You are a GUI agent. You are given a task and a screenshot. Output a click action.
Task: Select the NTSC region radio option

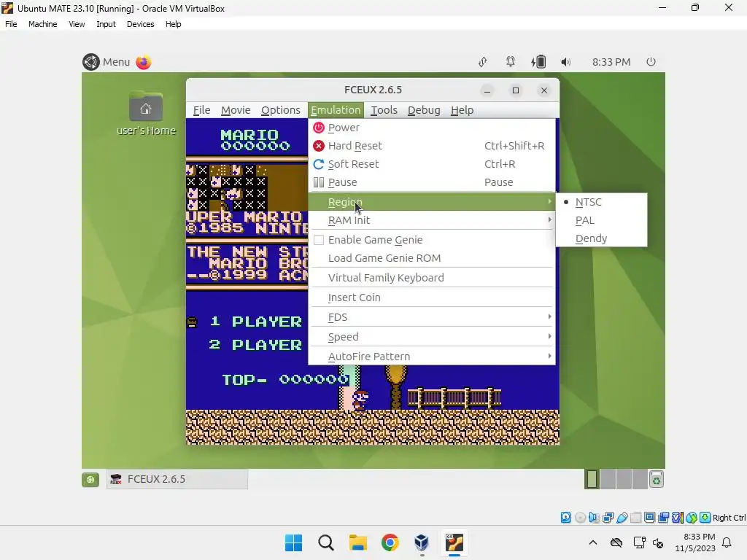(x=601, y=202)
